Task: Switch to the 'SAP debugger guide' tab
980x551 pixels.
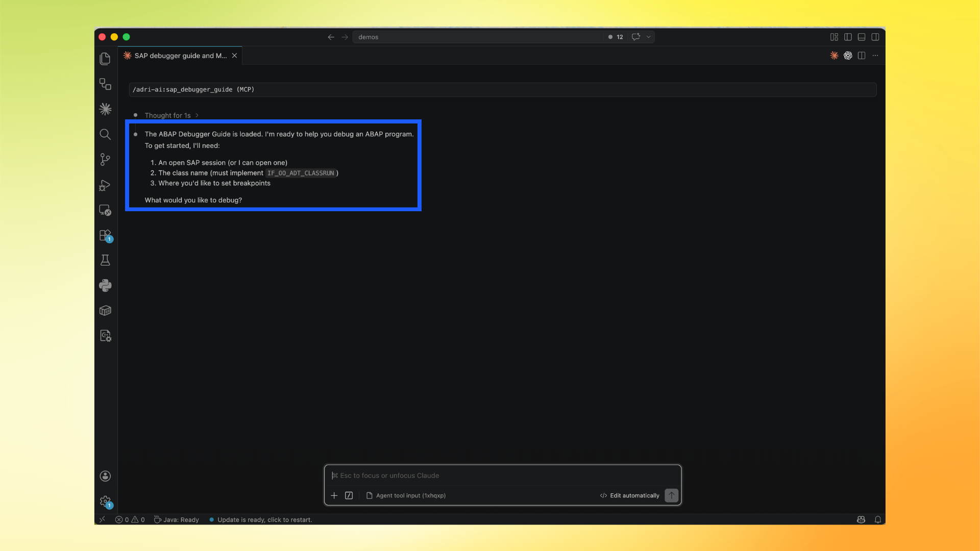Action: pyautogui.click(x=180, y=56)
